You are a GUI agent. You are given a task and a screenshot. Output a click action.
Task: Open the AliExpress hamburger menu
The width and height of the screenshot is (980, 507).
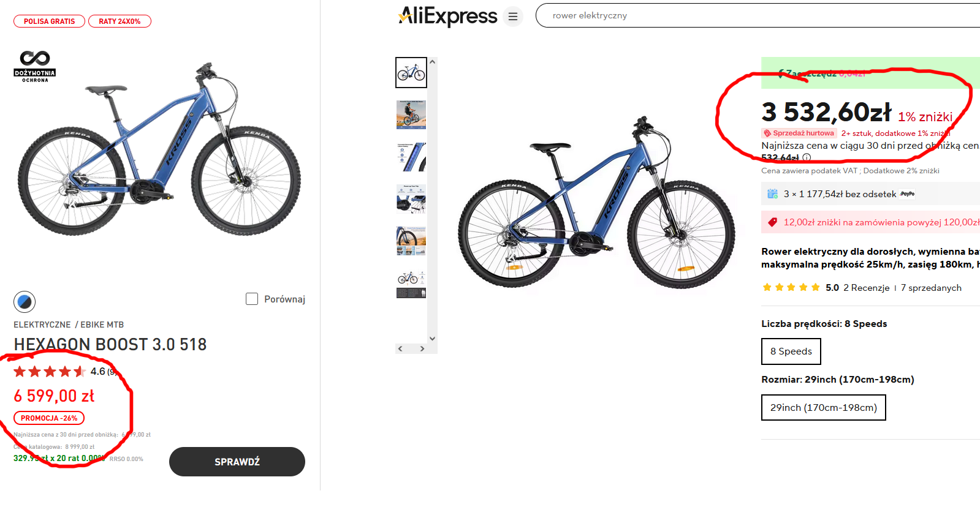pos(513,17)
